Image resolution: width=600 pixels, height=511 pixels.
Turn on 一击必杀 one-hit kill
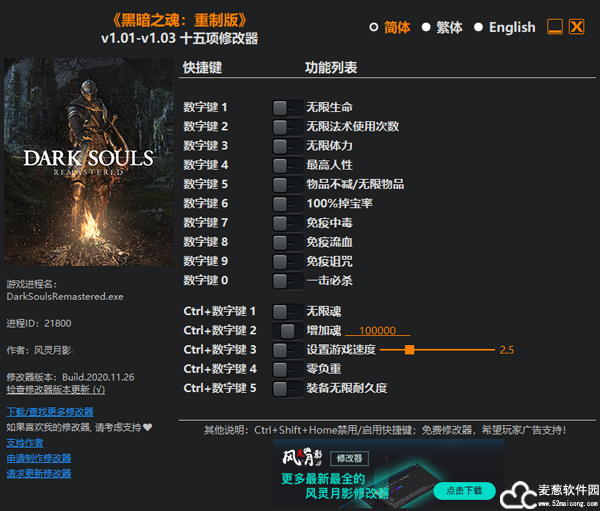287,281
